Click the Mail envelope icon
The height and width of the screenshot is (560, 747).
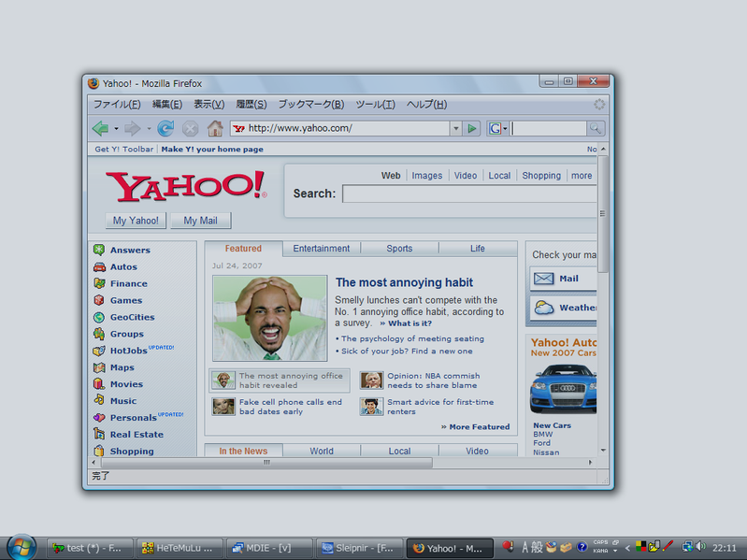coord(543,279)
